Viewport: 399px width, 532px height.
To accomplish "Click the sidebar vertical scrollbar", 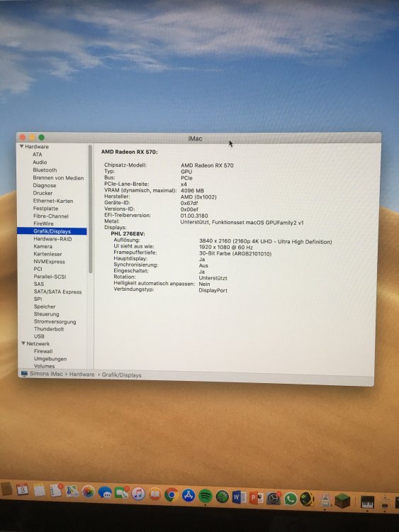I will point(90,209).
